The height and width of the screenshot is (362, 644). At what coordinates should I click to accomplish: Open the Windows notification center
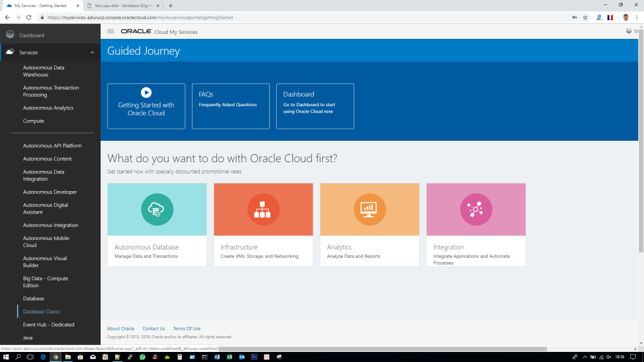633,357
